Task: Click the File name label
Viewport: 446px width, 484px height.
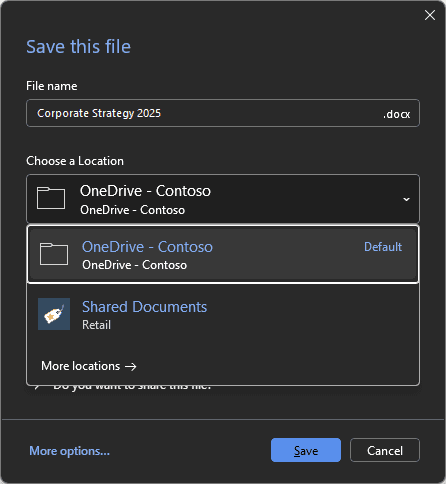Action: (52, 86)
